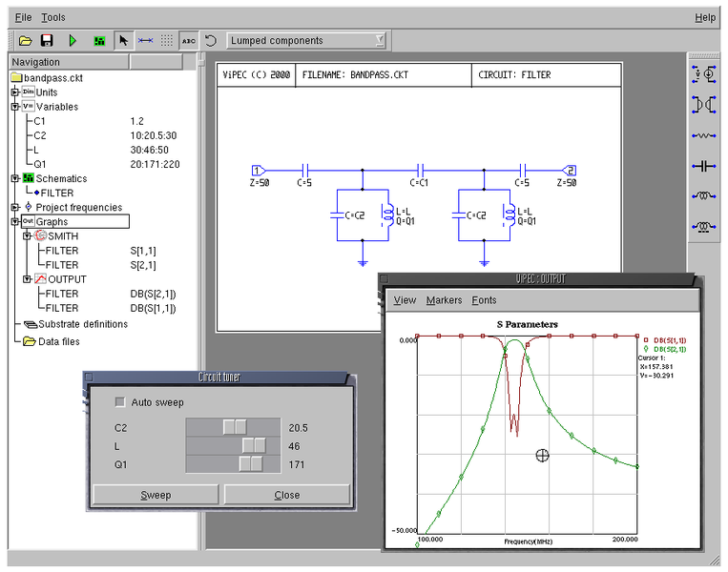Open View menu in output window
Image resolution: width=728 pixels, height=572 pixels.
coord(405,300)
